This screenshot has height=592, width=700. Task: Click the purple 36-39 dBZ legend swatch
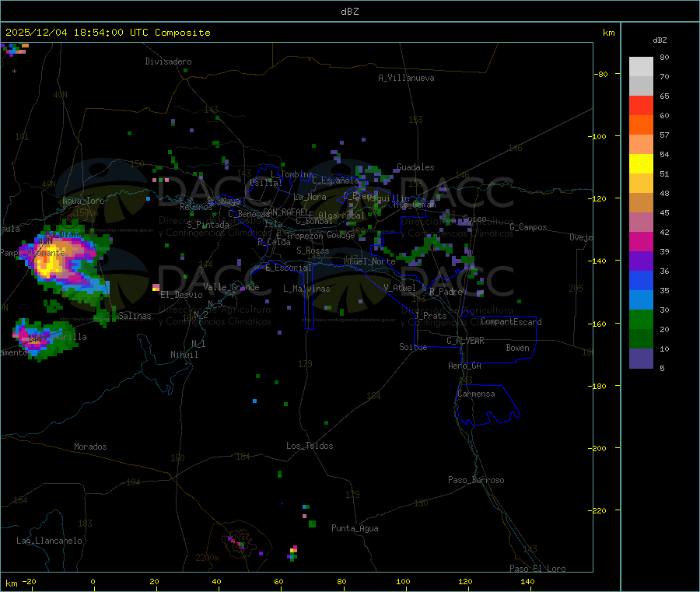641,261
